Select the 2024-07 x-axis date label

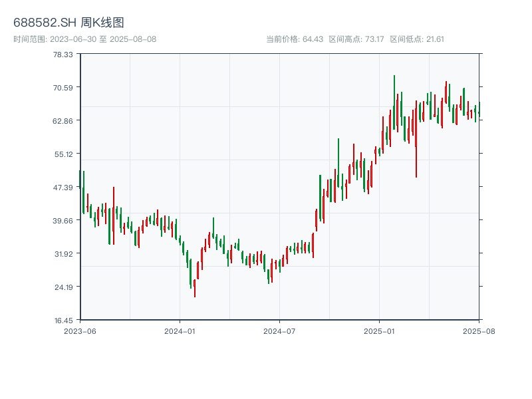[279, 331]
